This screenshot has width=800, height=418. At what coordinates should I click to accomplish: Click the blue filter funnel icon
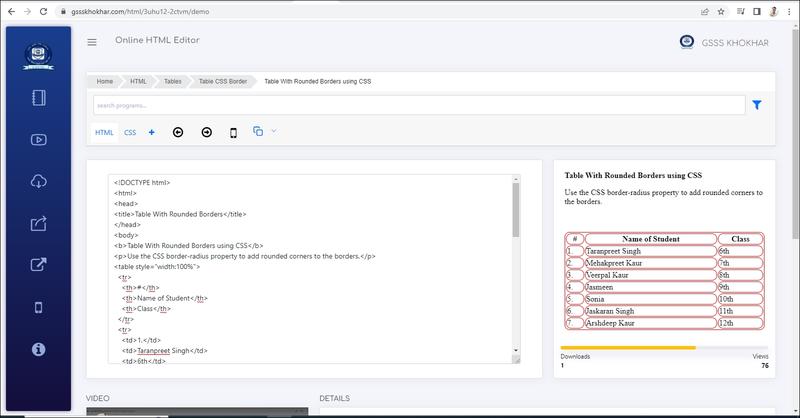click(757, 105)
